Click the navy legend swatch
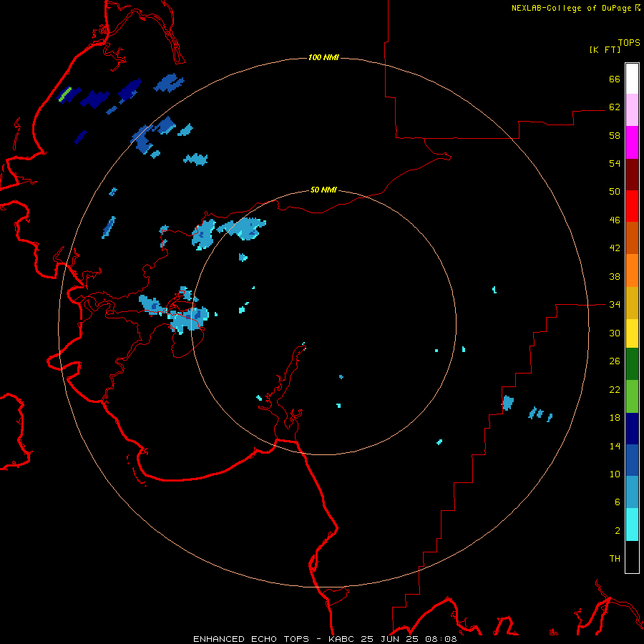Screen dimensions: 644x644 point(632,429)
